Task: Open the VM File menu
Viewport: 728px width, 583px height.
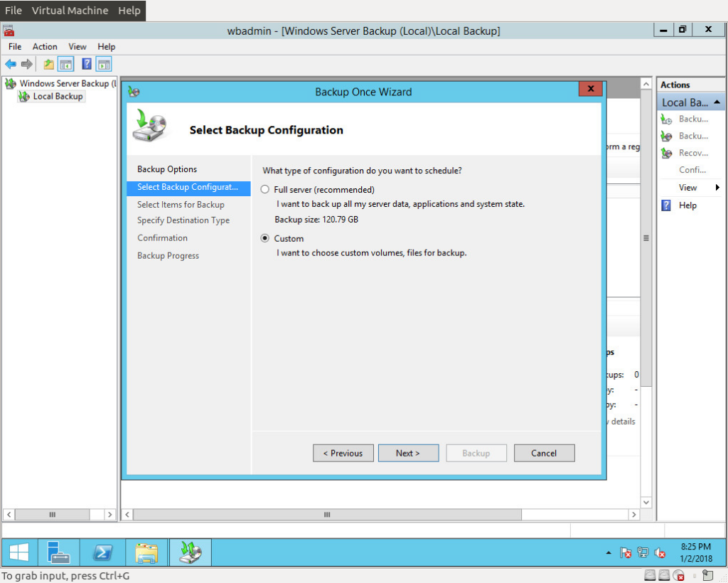Action: tap(14, 10)
